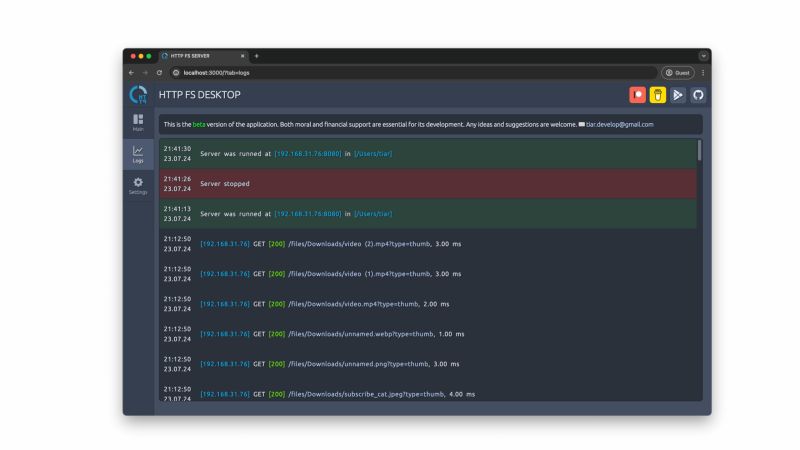
Task: Open the GitHub repository icon
Action: pos(698,95)
